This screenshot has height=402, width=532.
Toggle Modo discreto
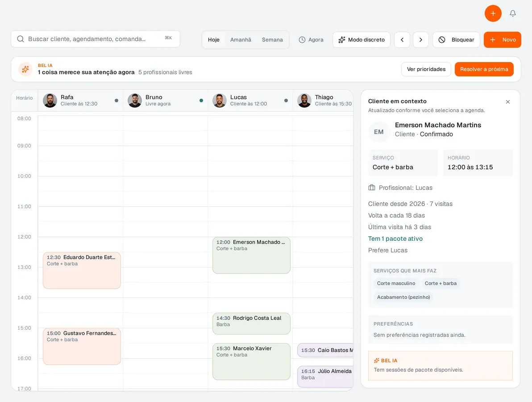[362, 40]
